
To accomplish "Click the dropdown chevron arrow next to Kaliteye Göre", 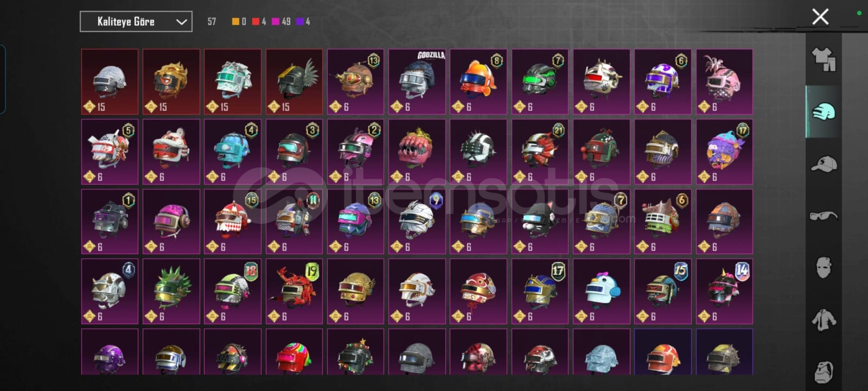I will (x=181, y=22).
